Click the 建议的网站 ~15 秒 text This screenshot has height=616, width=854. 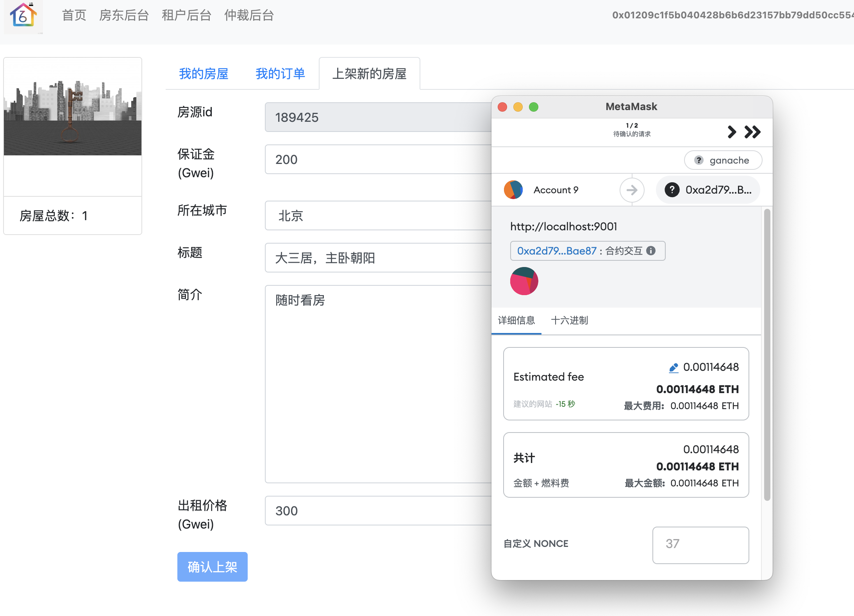pyautogui.click(x=544, y=404)
